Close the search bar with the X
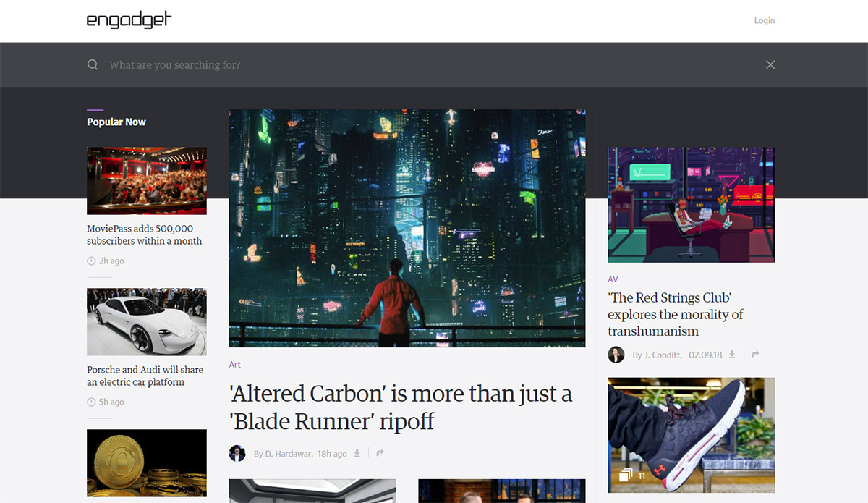The height and width of the screenshot is (503, 868). pos(770,64)
